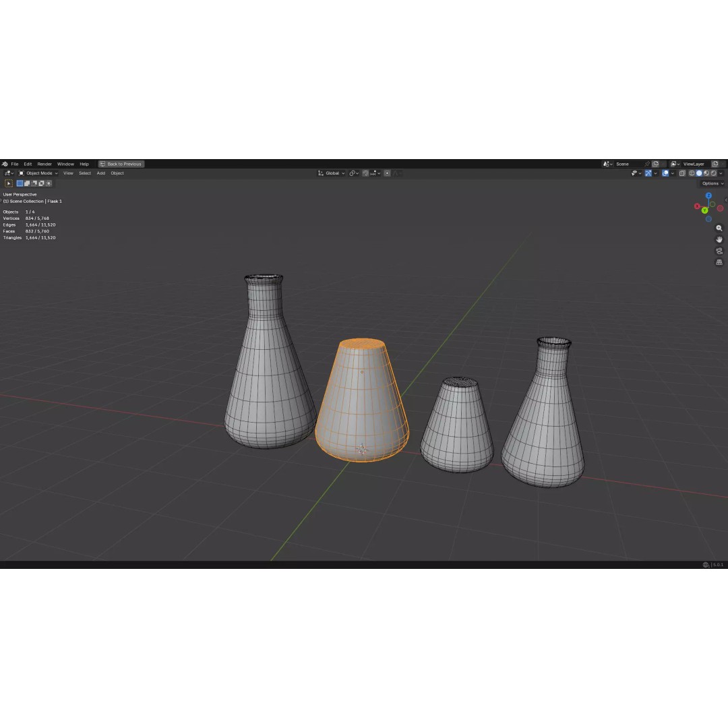This screenshot has width=728, height=728.
Task: Open the snapping options dropdown
Action: pyautogui.click(x=375, y=173)
